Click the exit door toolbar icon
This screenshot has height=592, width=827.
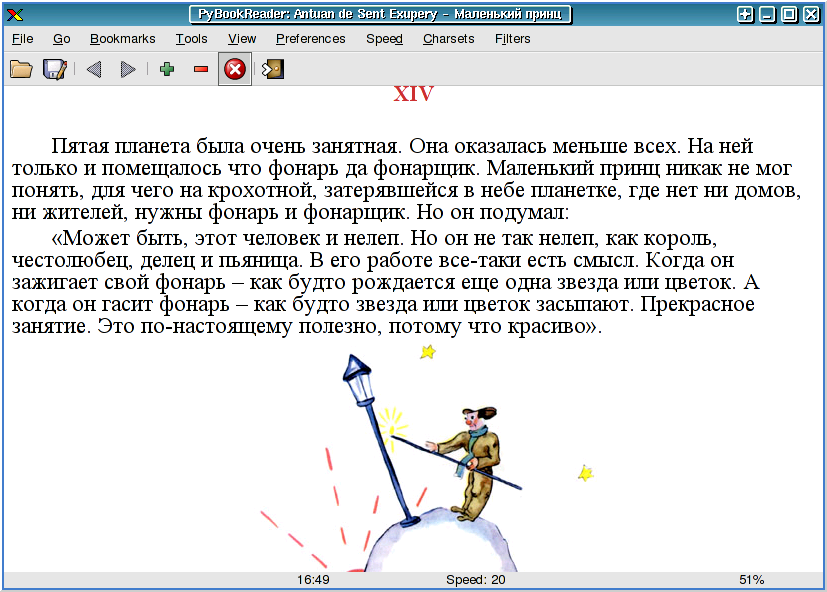pyautogui.click(x=273, y=69)
